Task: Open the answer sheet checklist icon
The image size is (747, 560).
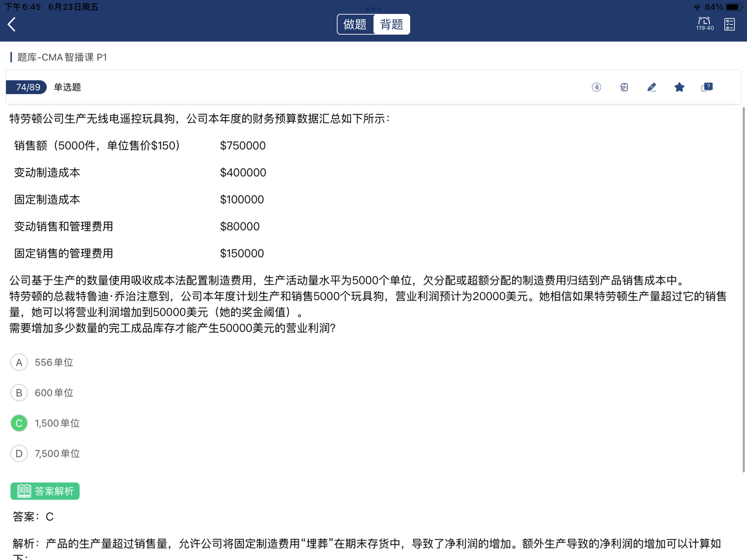Action: click(x=729, y=24)
